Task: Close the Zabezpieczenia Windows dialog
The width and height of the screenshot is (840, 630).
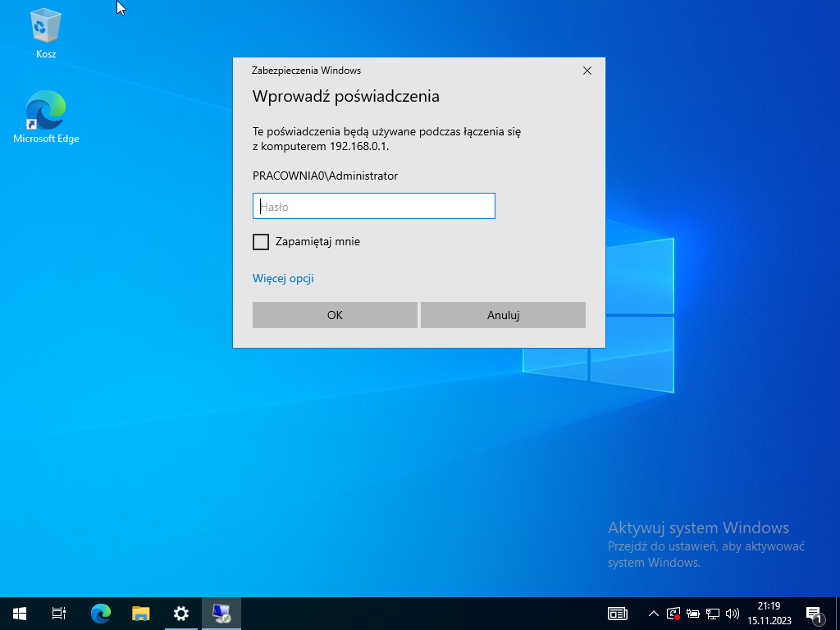Action: click(x=587, y=71)
